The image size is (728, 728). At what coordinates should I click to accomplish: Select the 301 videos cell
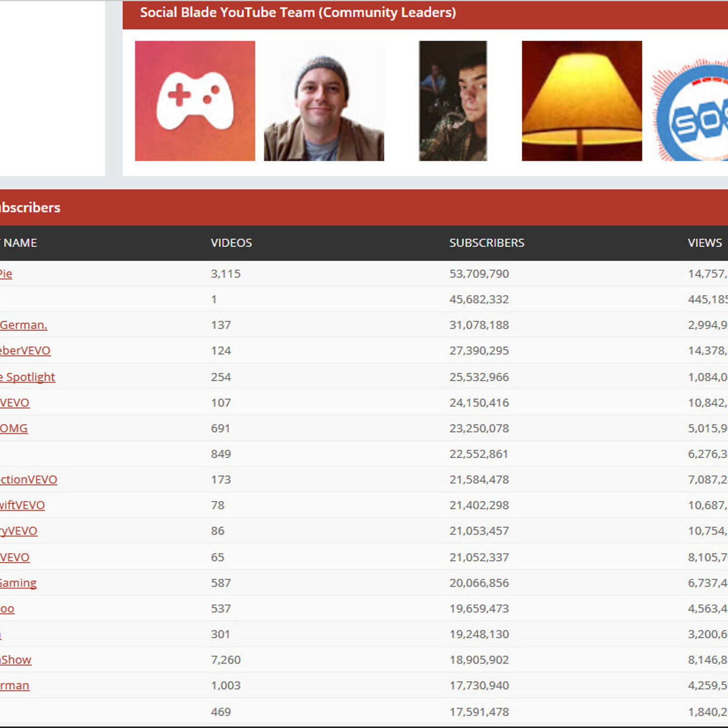coord(220,634)
